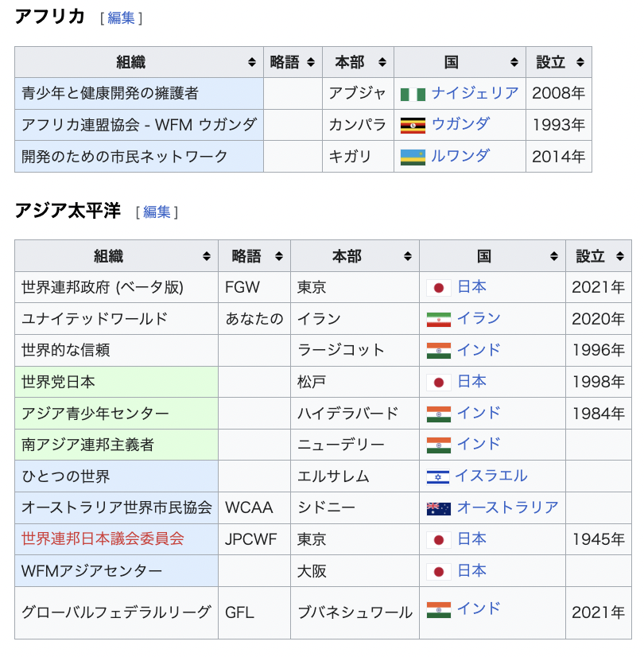Click the Uganda flag icon
The height and width of the screenshot is (657, 644).
pyautogui.click(x=413, y=126)
